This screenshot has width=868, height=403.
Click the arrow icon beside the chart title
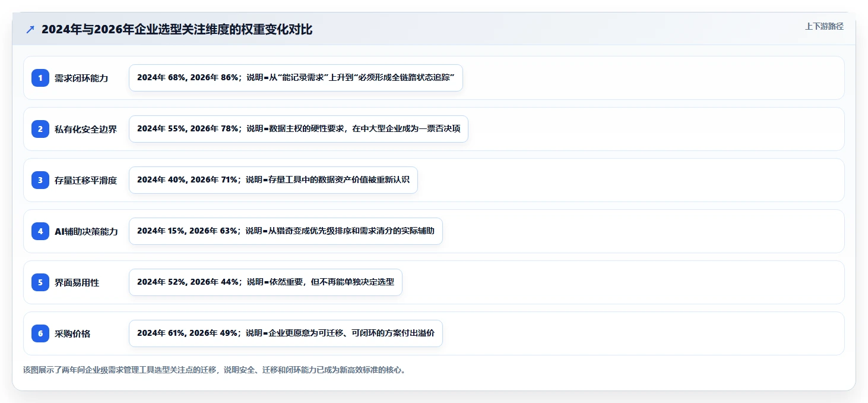click(30, 30)
